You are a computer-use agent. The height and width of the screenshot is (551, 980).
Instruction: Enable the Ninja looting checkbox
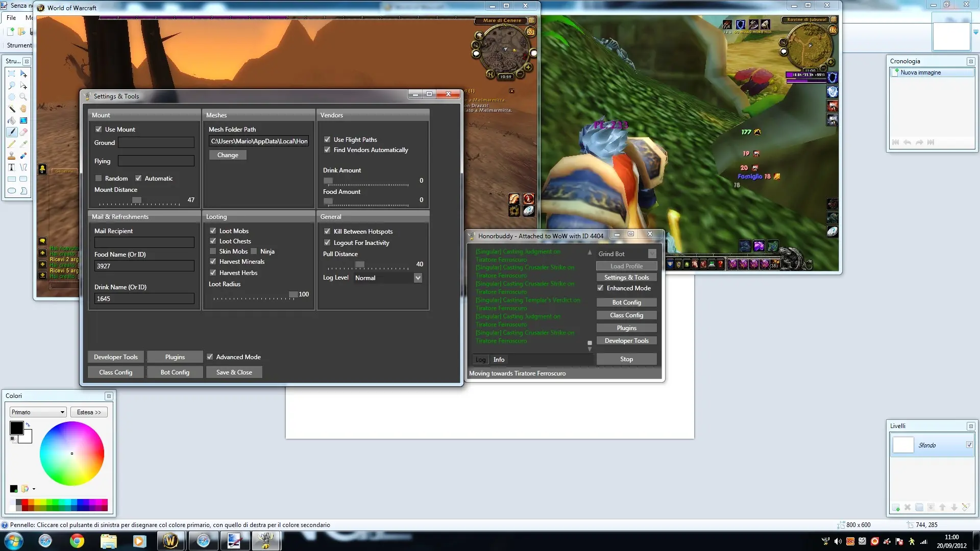pyautogui.click(x=254, y=251)
